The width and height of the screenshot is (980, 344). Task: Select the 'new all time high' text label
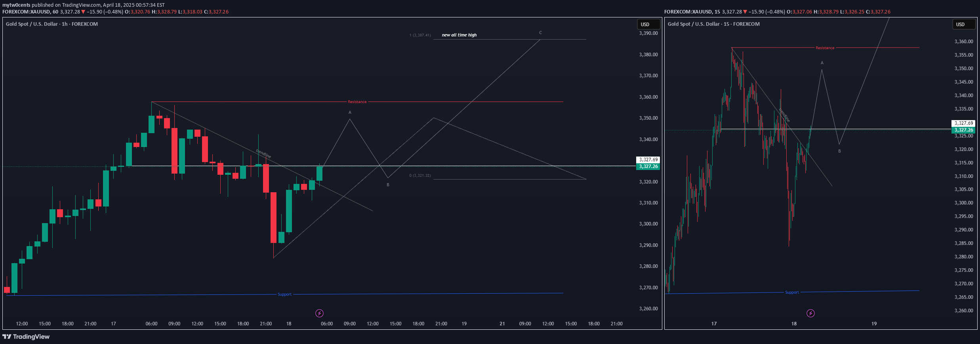coord(459,35)
